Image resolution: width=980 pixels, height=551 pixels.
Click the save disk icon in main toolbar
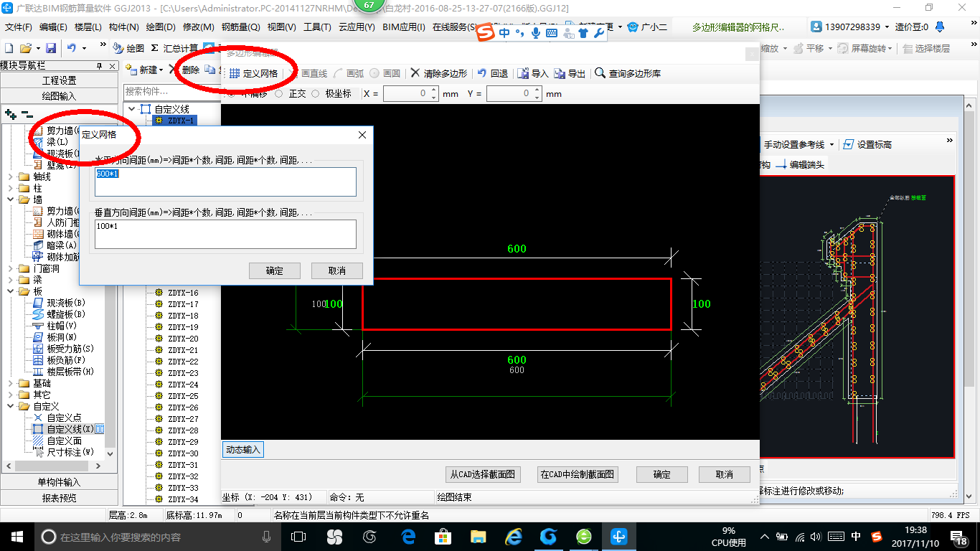tap(51, 48)
